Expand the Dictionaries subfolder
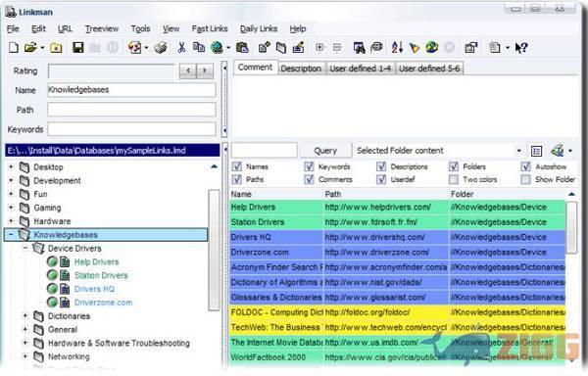The width and height of the screenshot is (588, 376). [25, 315]
